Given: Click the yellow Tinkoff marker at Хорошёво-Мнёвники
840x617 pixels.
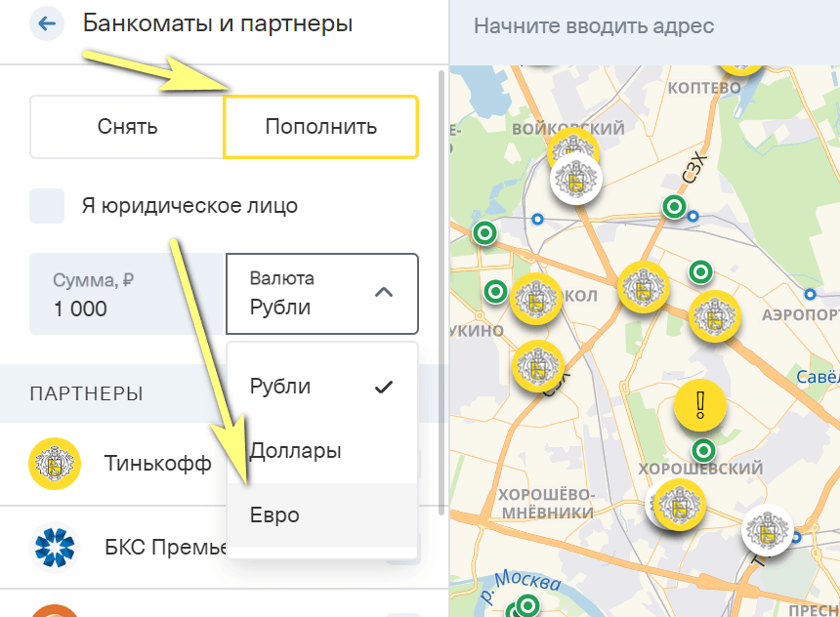Looking at the screenshot, I should 679,505.
